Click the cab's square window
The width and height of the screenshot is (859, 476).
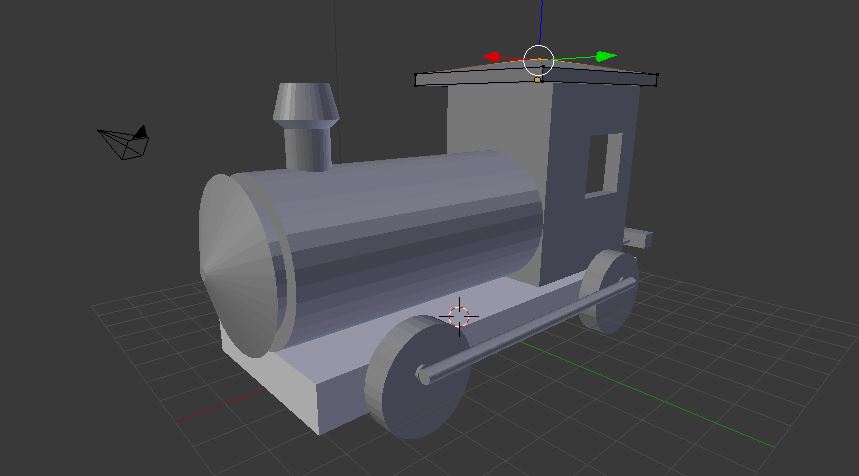coord(604,164)
